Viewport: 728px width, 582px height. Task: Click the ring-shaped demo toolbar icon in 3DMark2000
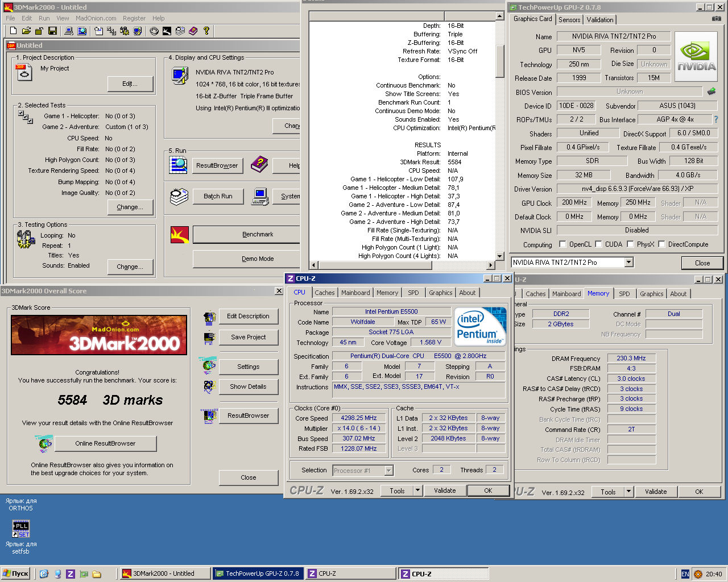tap(154, 31)
